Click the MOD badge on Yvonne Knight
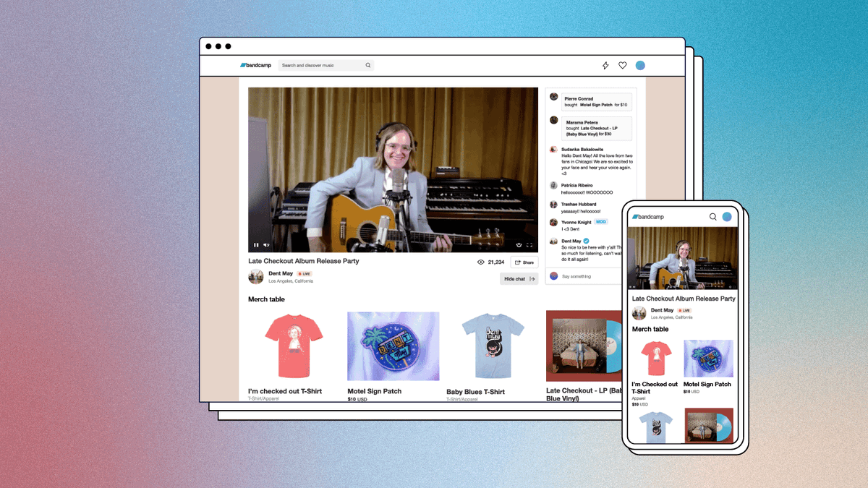The height and width of the screenshot is (488, 868). [x=600, y=222]
